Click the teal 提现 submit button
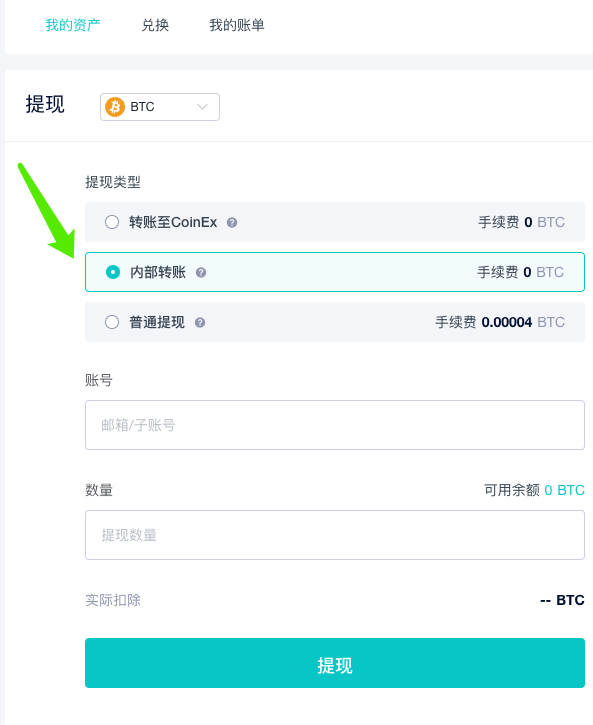Image resolution: width=593 pixels, height=725 pixels. [335, 663]
